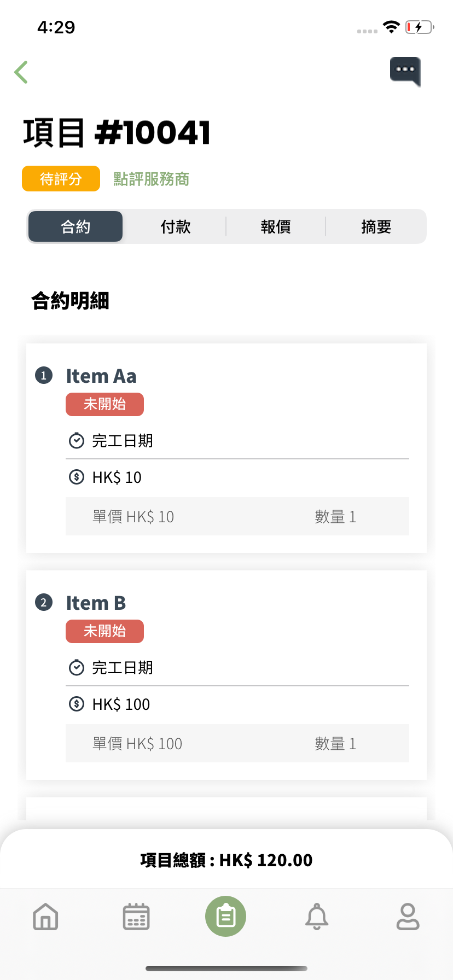Open the profile person icon
Viewport: 453px width, 980px height.
(x=408, y=917)
